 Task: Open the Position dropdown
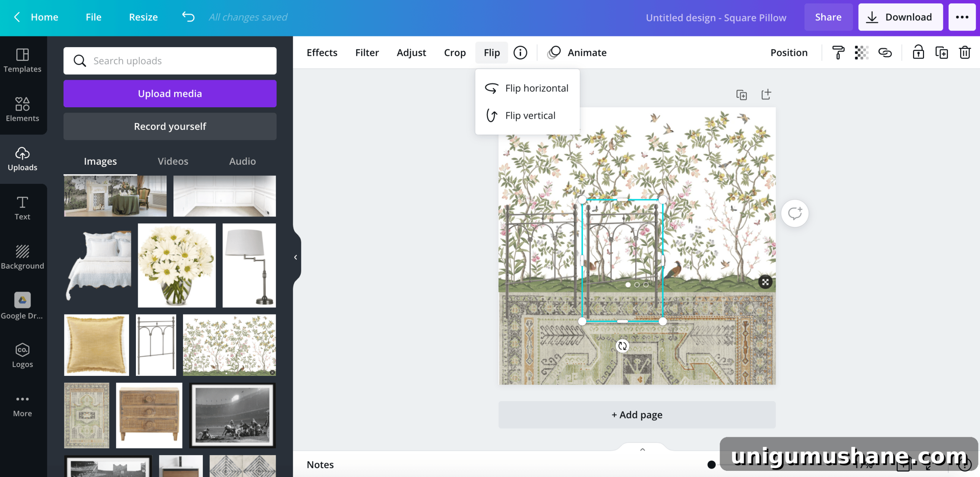click(x=789, y=52)
